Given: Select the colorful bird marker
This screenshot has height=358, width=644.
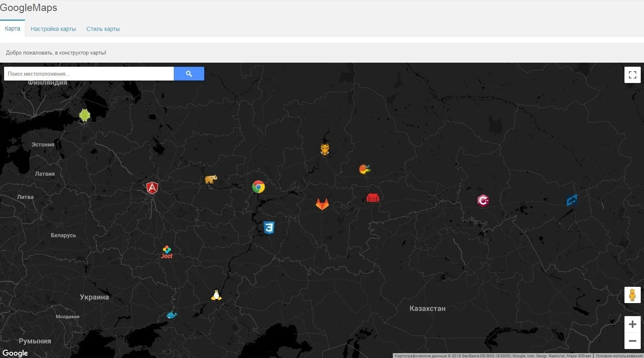Looking at the screenshot, I should [x=365, y=169].
